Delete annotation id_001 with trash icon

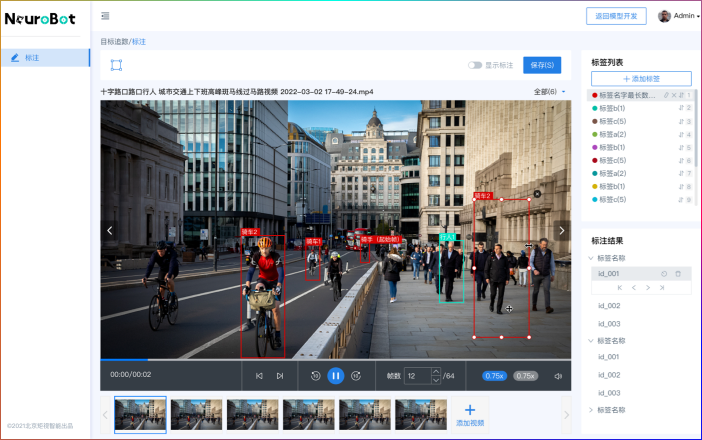(678, 273)
